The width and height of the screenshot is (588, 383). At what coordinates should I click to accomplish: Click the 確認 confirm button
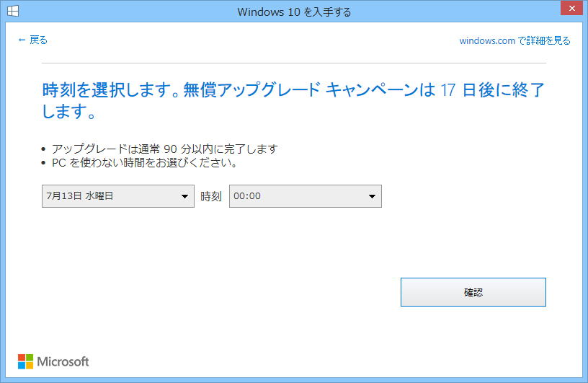click(x=473, y=292)
